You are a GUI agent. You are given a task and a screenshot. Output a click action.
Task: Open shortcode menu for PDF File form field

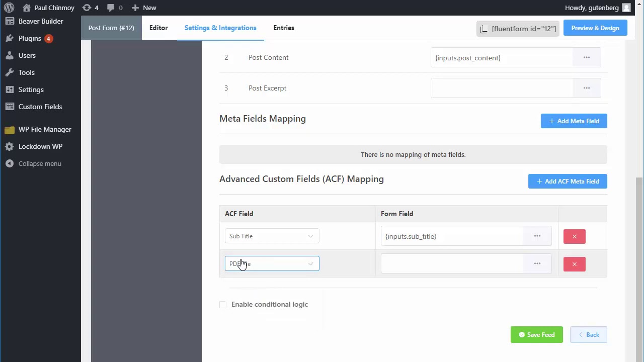pyautogui.click(x=537, y=263)
